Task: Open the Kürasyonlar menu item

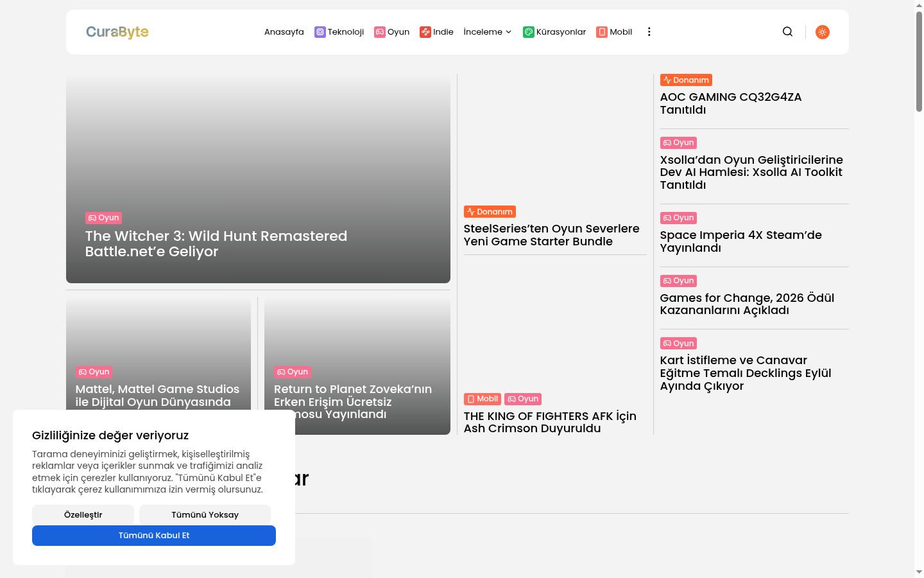Action: point(554,32)
